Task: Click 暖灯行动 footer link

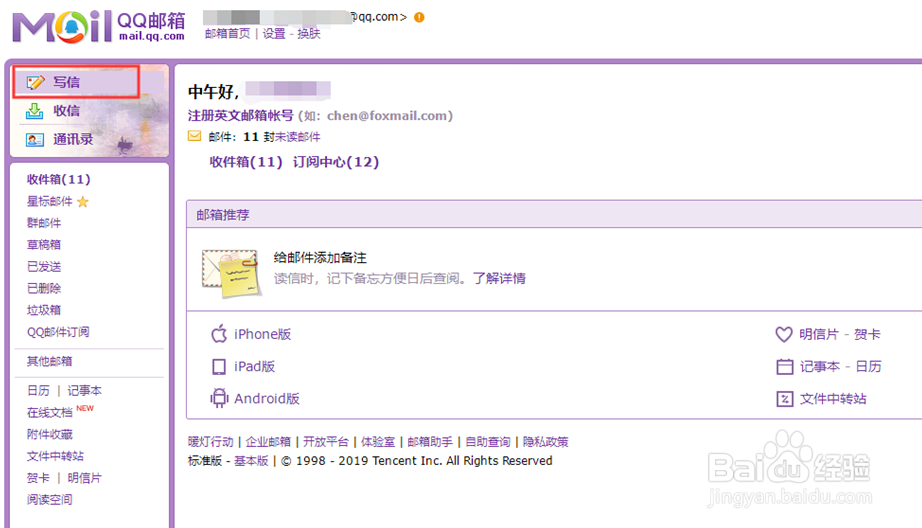Action: 211,442
